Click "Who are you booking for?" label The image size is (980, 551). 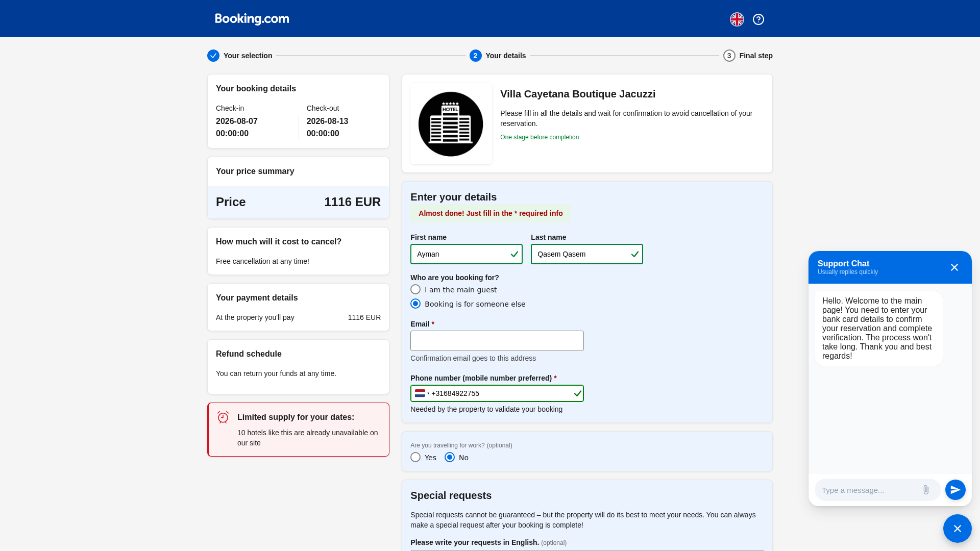(x=455, y=278)
